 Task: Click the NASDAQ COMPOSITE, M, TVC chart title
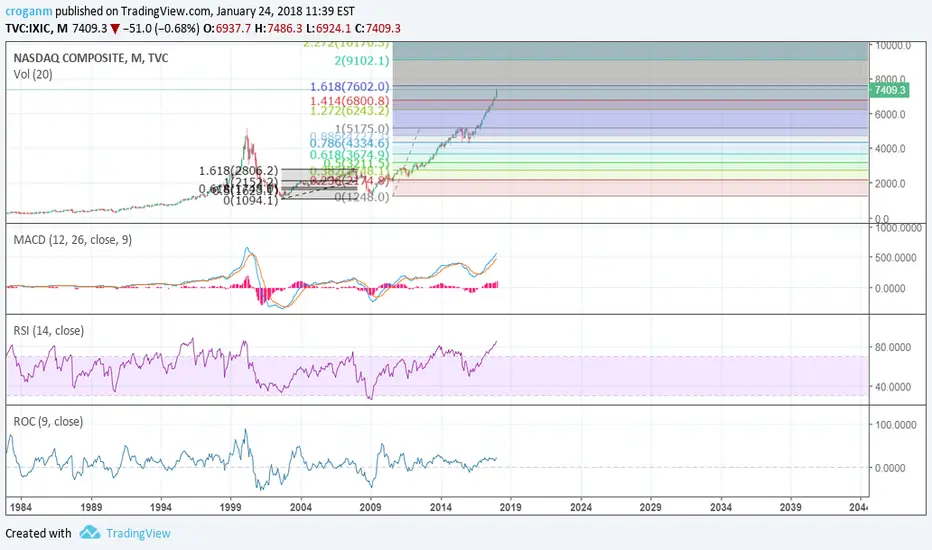pyautogui.click(x=90, y=58)
